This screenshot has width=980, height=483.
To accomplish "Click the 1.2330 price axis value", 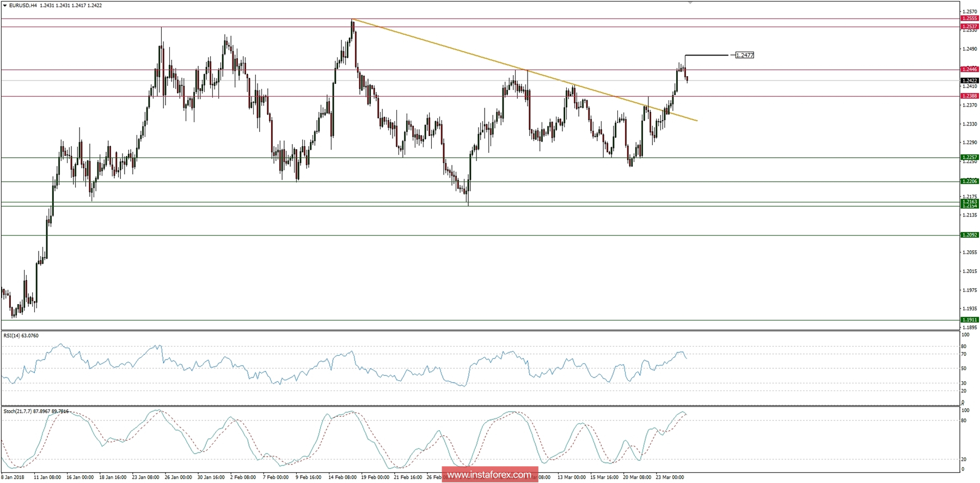I will (970, 124).
